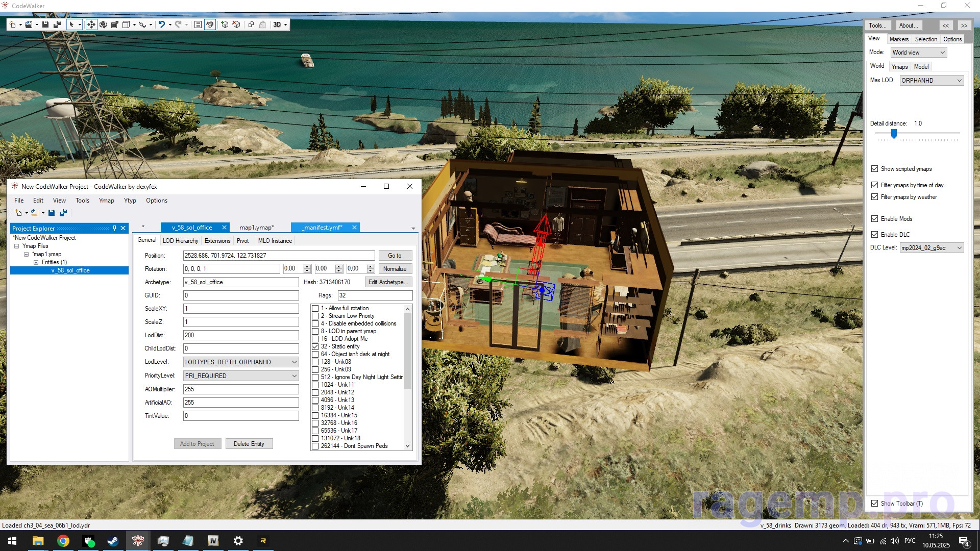Click Save All icon in Project window toolbar
Image resolution: width=980 pixels, height=551 pixels.
pos(63,213)
